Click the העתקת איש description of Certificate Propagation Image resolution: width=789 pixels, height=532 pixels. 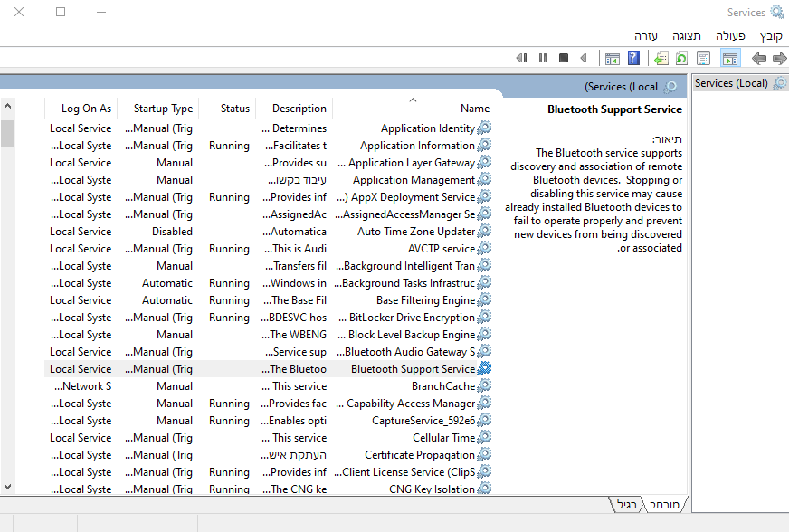[293, 455]
